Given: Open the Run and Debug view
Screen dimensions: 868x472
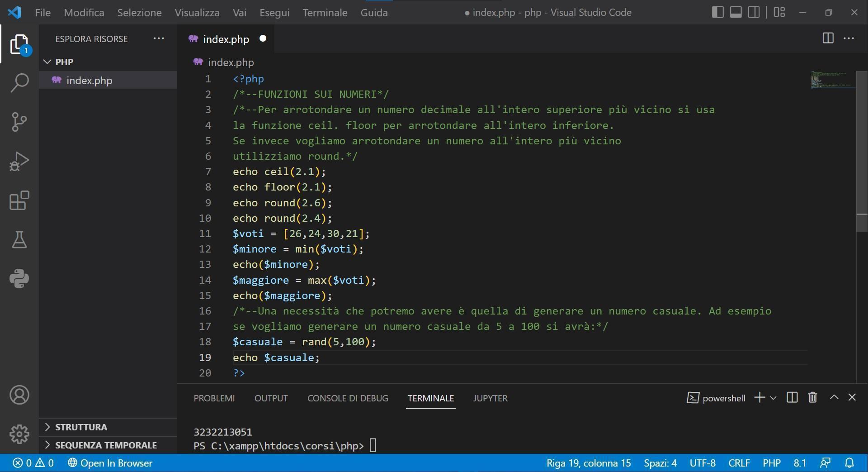Looking at the screenshot, I should click(19, 161).
